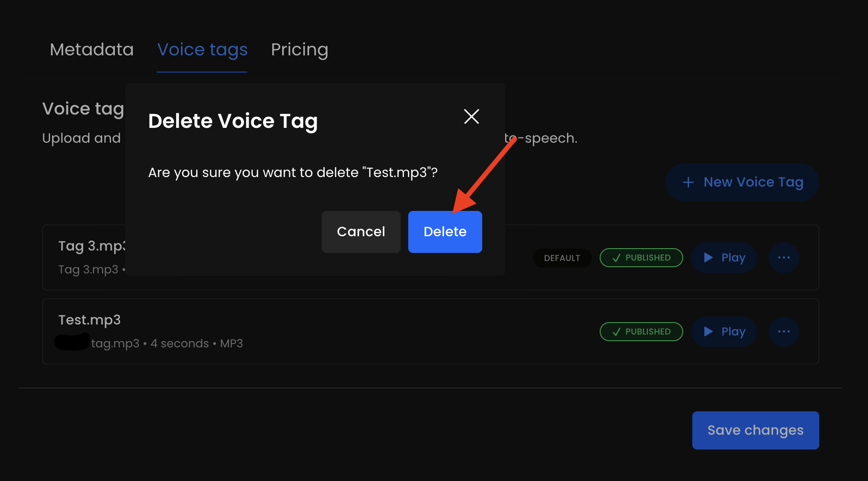Click the play triangle icon for Test.mp3
Viewport: 868px width, 481px height.
[x=709, y=332]
